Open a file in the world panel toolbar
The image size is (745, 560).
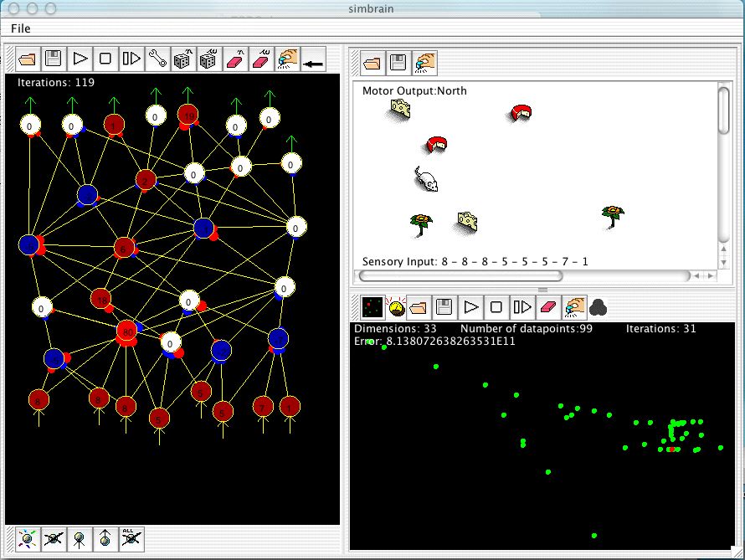click(x=372, y=61)
